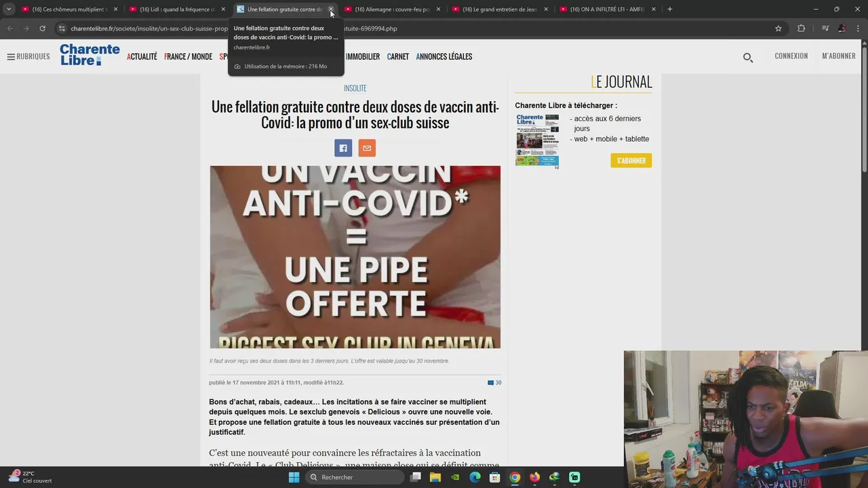Close the 'ON A INFILTRÉ LFI' tab

coord(654,9)
